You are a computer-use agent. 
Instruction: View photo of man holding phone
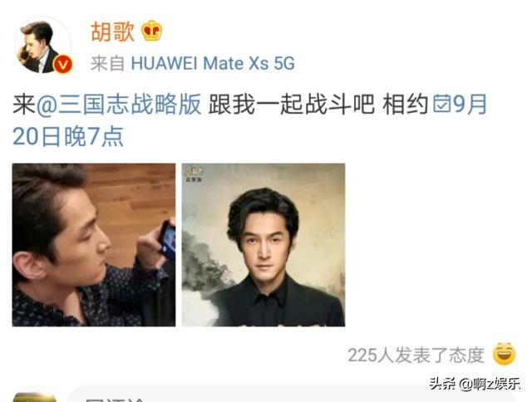(94, 245)
